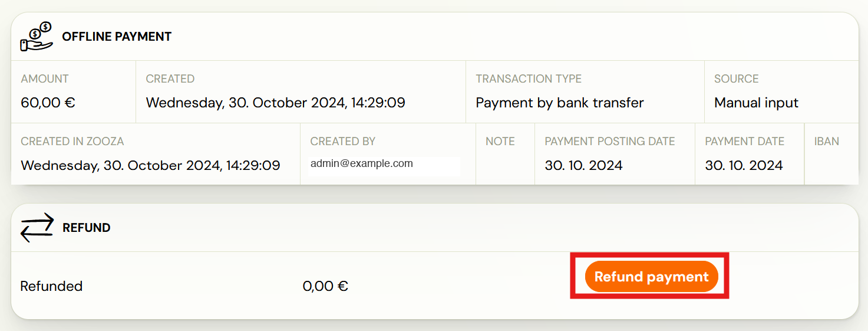Click the SOURCE label

pyautogui.click(x=736, y=78)
